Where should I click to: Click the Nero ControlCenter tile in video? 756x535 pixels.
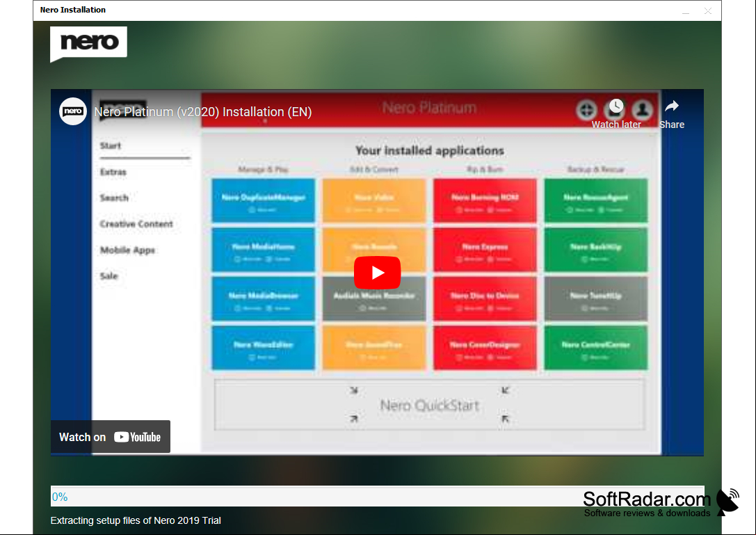click(596, 348)
